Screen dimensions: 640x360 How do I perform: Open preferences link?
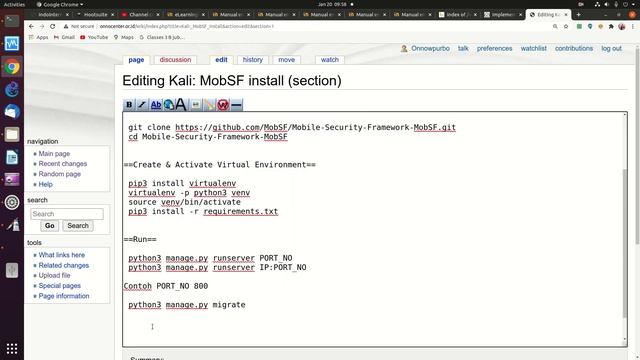coord(494,48)
